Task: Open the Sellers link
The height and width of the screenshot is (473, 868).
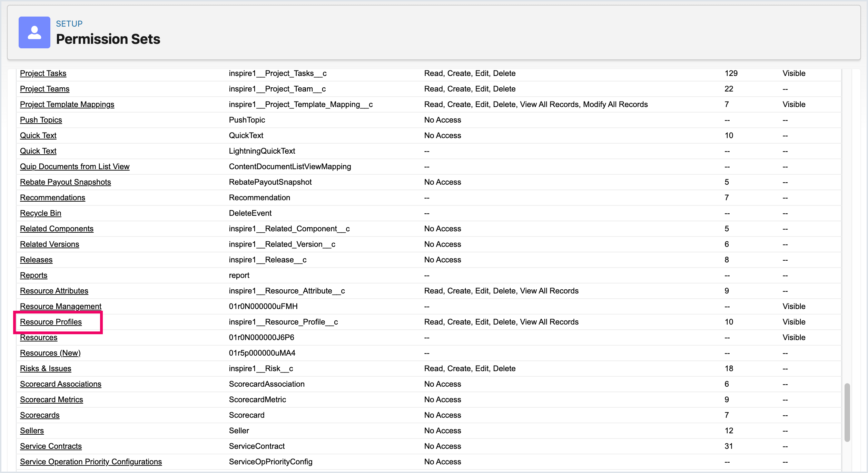Action: coord(32,431)
